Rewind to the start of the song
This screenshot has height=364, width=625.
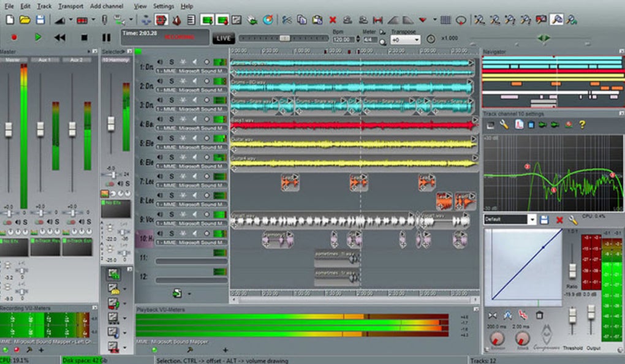(x=60, y=37)
